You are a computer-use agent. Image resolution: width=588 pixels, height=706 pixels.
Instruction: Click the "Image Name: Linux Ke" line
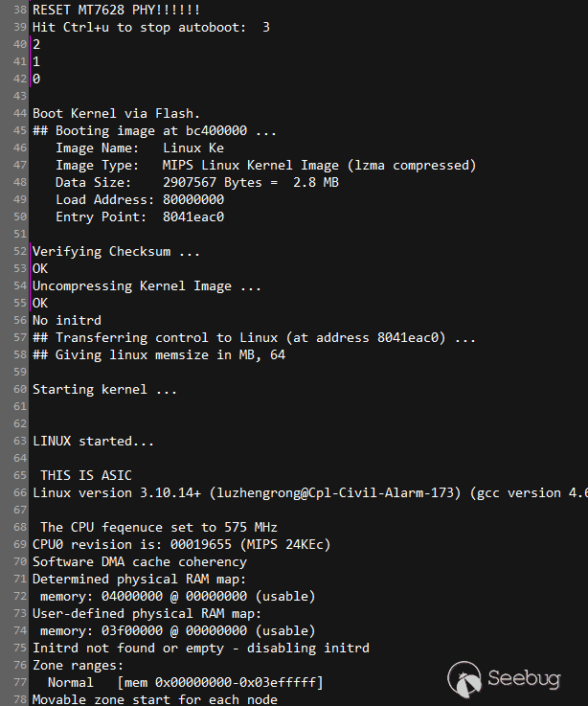[139, 148]
